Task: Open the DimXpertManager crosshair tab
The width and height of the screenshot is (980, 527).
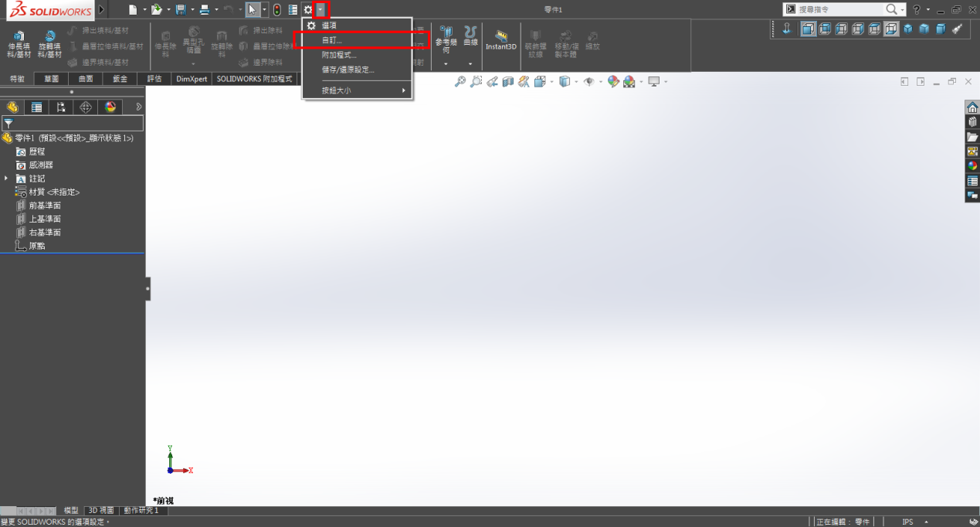Action: click(86, 107)
